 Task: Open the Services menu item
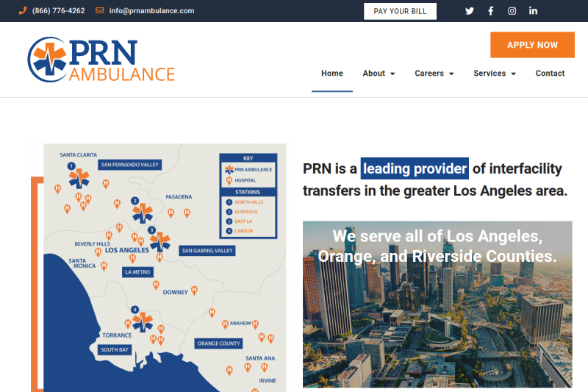[490, 73]
